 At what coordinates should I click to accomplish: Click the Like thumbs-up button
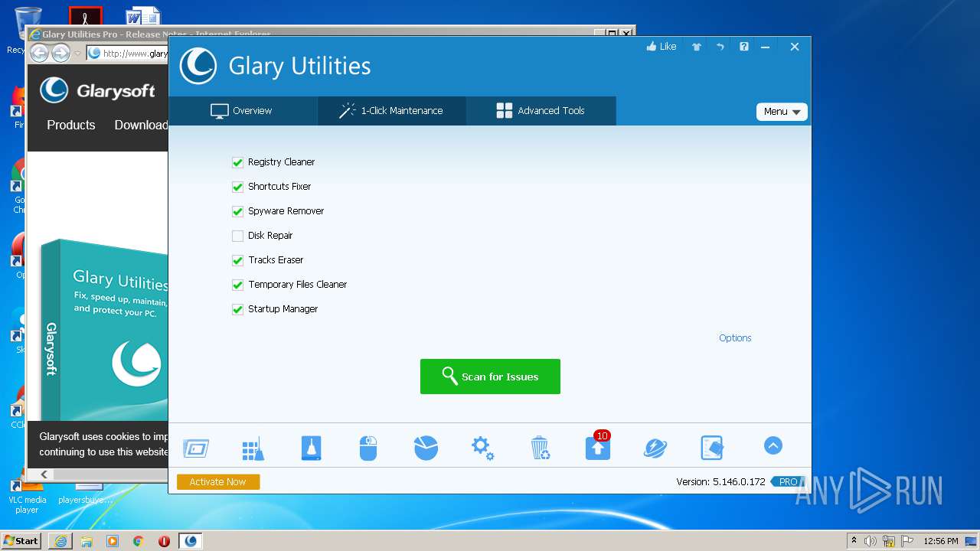[x=661, y=47]
